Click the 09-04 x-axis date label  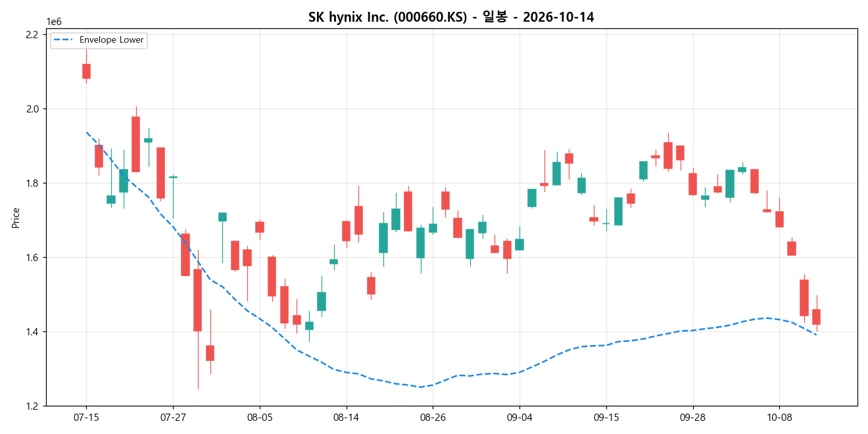519,418
